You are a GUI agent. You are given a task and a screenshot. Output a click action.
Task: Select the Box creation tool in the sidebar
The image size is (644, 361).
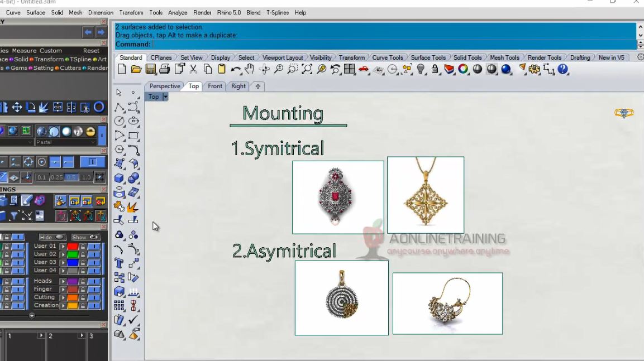point(118,177)
